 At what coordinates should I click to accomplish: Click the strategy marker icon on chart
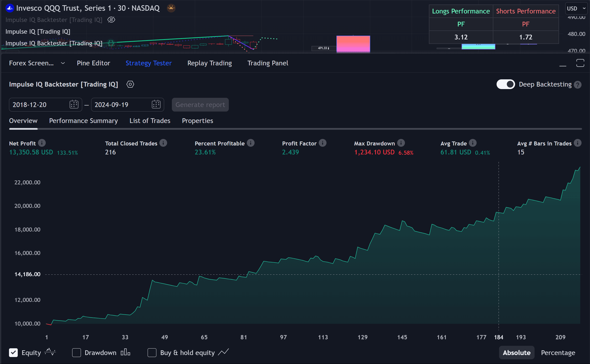[111, 43]
